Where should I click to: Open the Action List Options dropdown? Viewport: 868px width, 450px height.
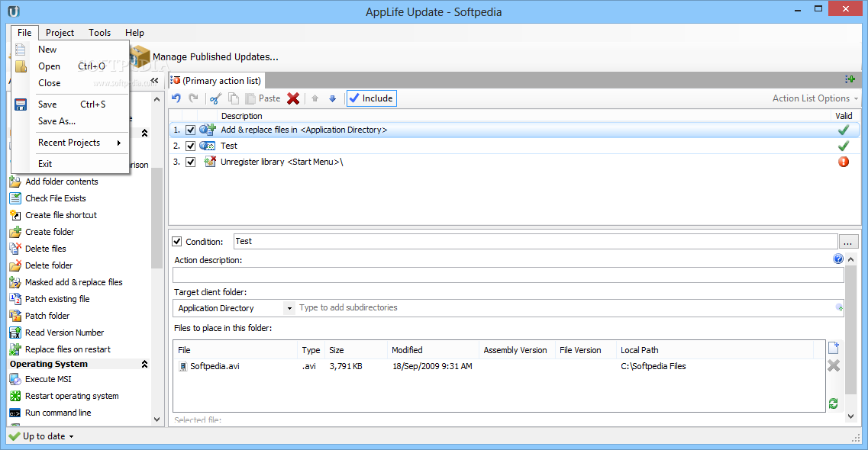tap(815, 98)
